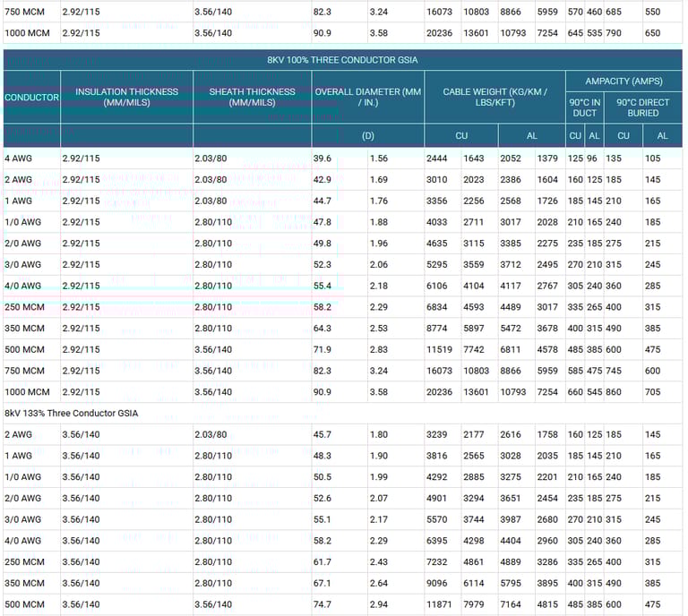Click the 6106 copper weight value
688x616 pixels.
437,286
